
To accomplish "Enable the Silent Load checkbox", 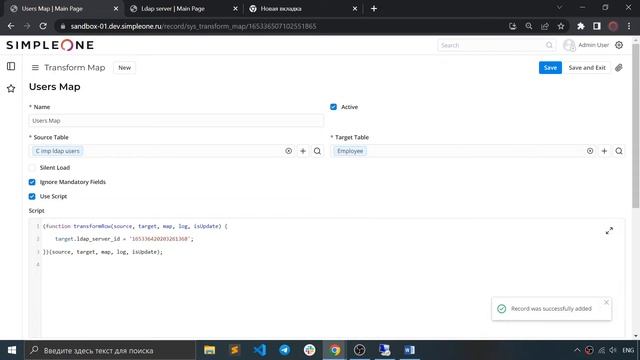I will pos(32,168).
